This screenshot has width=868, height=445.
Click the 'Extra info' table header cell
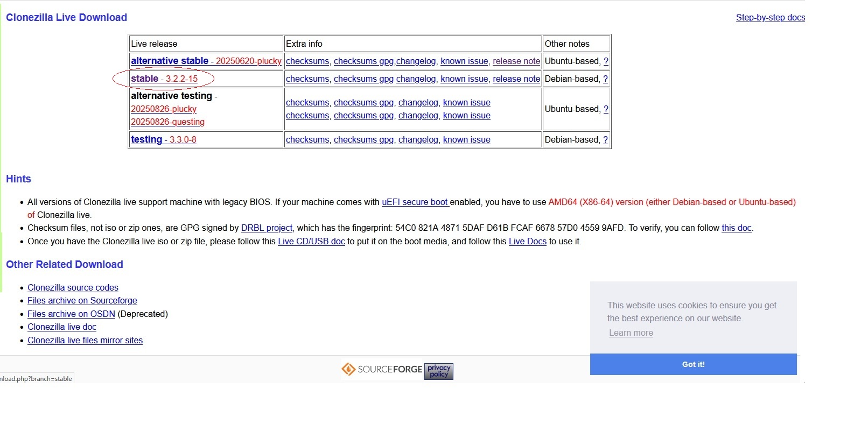(x=413, y=44)
